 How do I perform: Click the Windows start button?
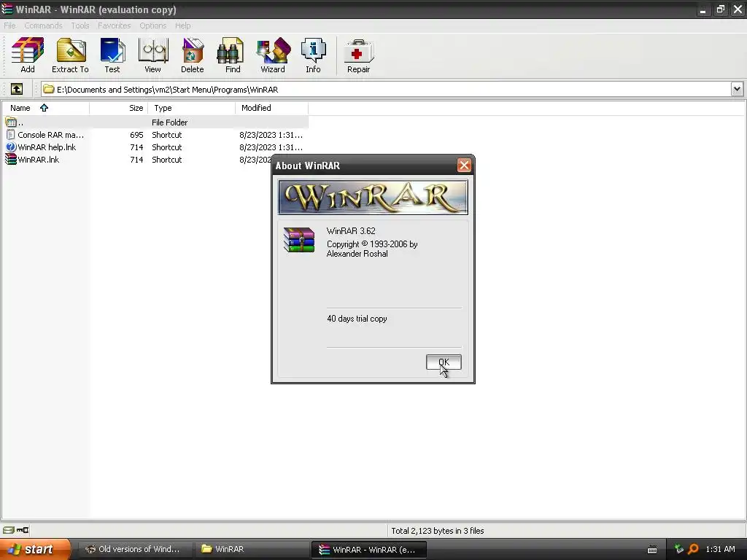click(x=35, y=549)
